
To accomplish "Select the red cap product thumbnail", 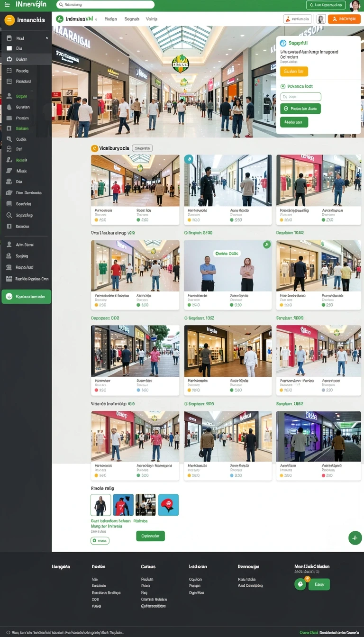I will [x=168, y=505].
